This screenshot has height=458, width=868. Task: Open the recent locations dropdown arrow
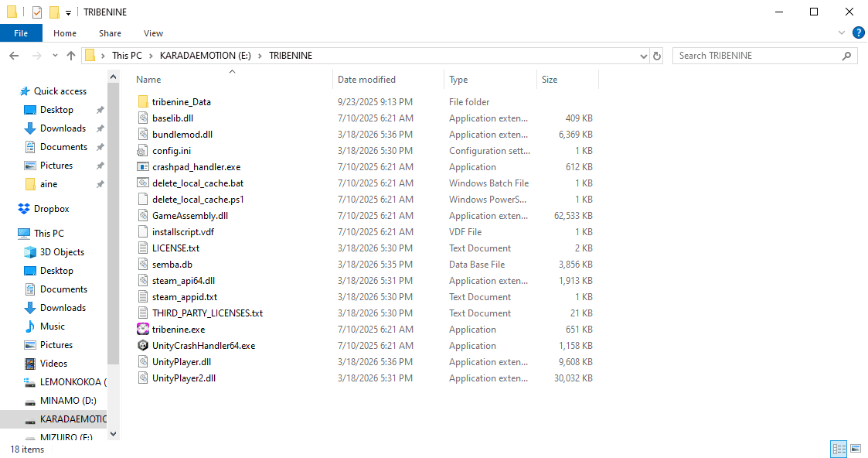pos(55,56)
